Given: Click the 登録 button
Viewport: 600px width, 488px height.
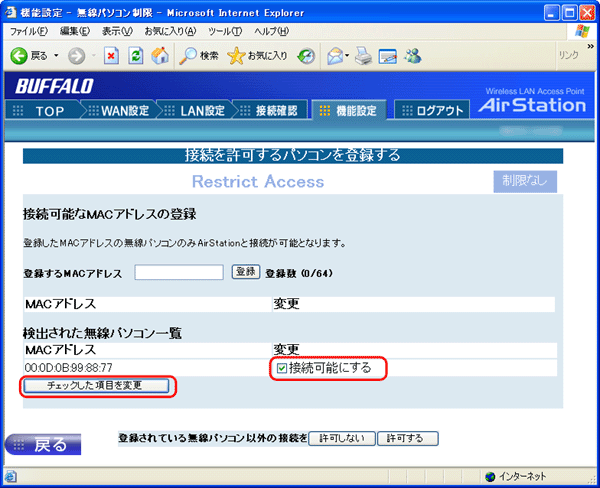Looking at the screenshot, I should point(245,272).
